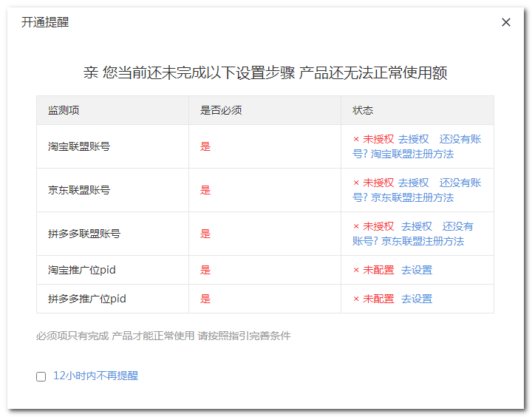The width and height of the screenshot is (532, 417).
Task: Select the 拼多多推广位pid cell
Action: pyautogui.click(x=112, y=299)
